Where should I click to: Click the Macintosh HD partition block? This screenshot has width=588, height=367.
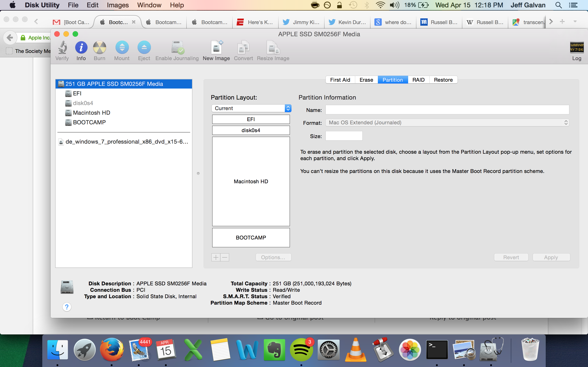[x=251, y=181]
